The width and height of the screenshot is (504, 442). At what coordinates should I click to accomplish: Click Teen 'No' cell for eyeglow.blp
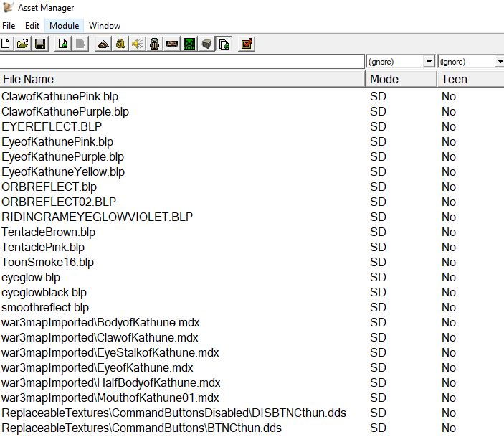pos(449,278)
